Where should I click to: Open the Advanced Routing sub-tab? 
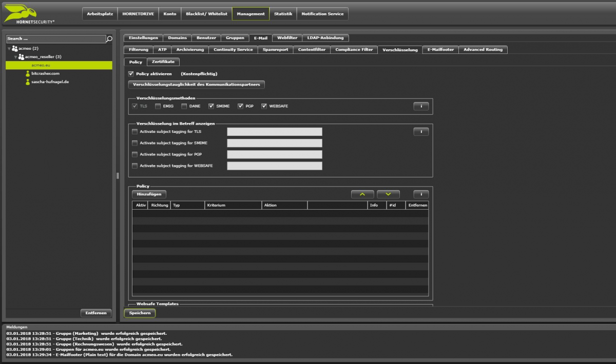tap(483, 50)
